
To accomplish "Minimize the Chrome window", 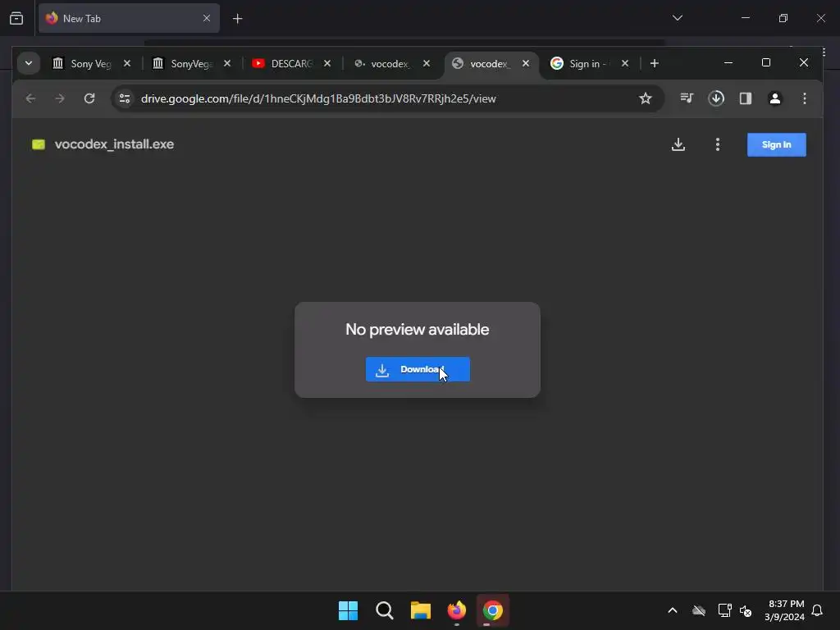I will pyautogui.click(x=728, y=62).
